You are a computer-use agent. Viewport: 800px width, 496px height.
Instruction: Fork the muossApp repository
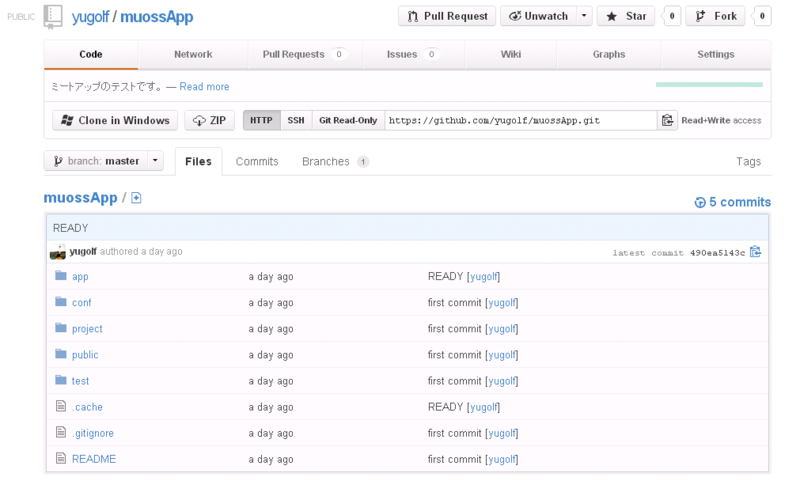(715, 16)
